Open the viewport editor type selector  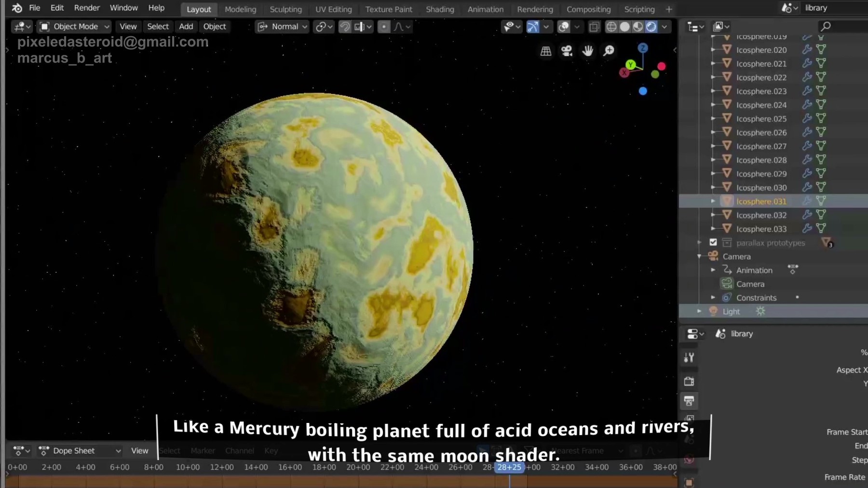(x=22, y=26)
